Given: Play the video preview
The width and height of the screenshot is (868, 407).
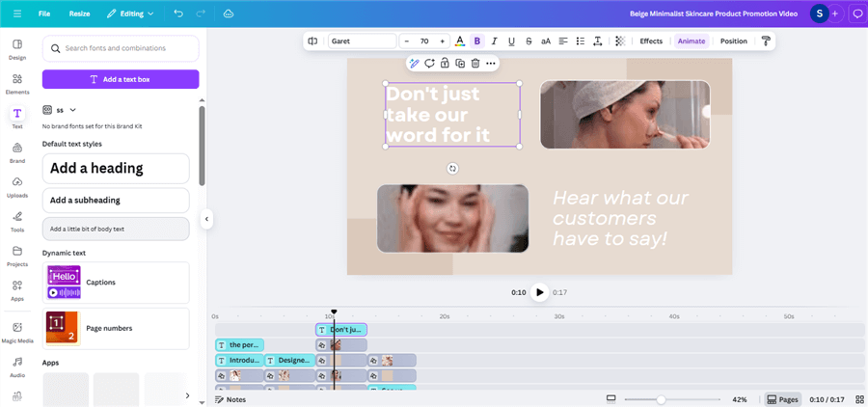Looking at the screenshot, I should [539, 292].
